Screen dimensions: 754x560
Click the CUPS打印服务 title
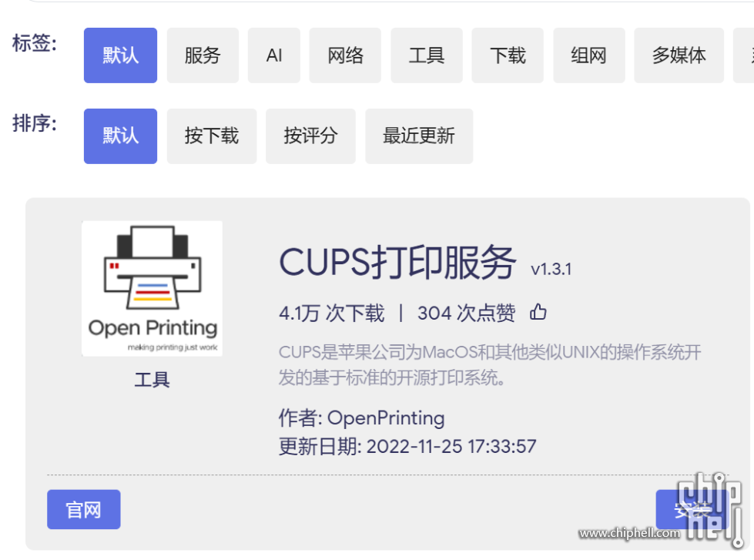tap(397, 263)
